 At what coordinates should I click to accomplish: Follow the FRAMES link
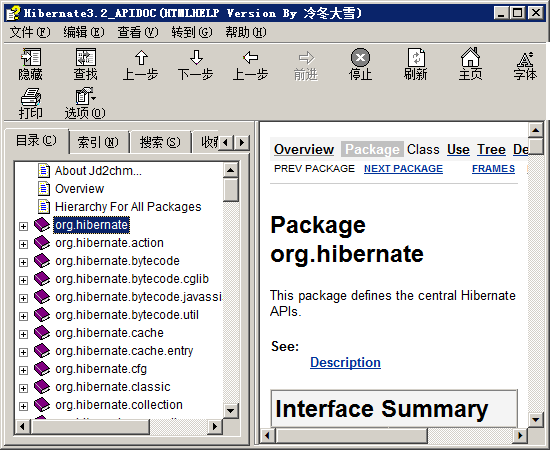point(493,169)
